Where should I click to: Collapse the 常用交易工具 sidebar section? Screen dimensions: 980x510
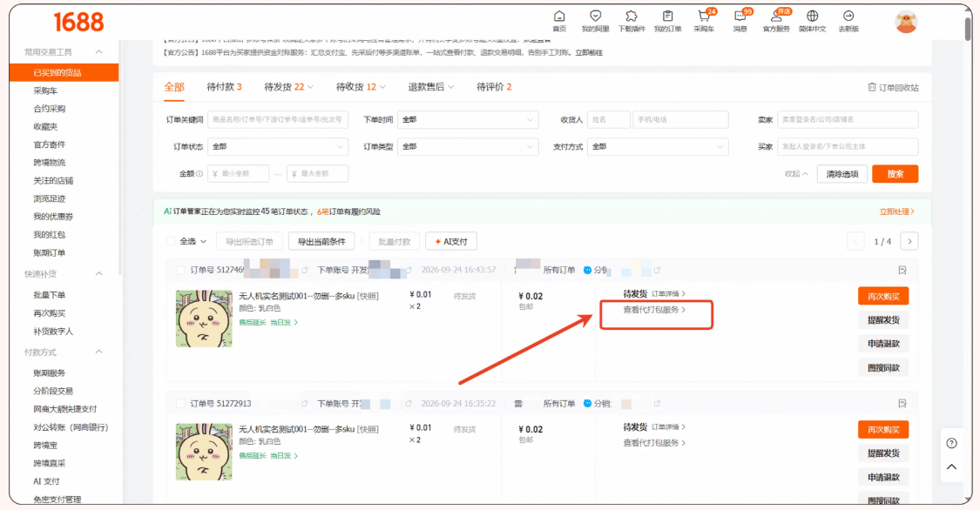98,52
